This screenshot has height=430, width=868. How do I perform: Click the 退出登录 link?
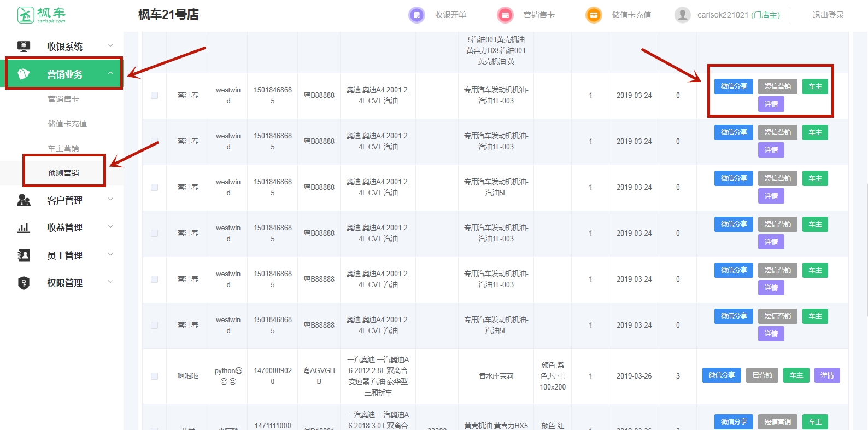tap(828, 15)
